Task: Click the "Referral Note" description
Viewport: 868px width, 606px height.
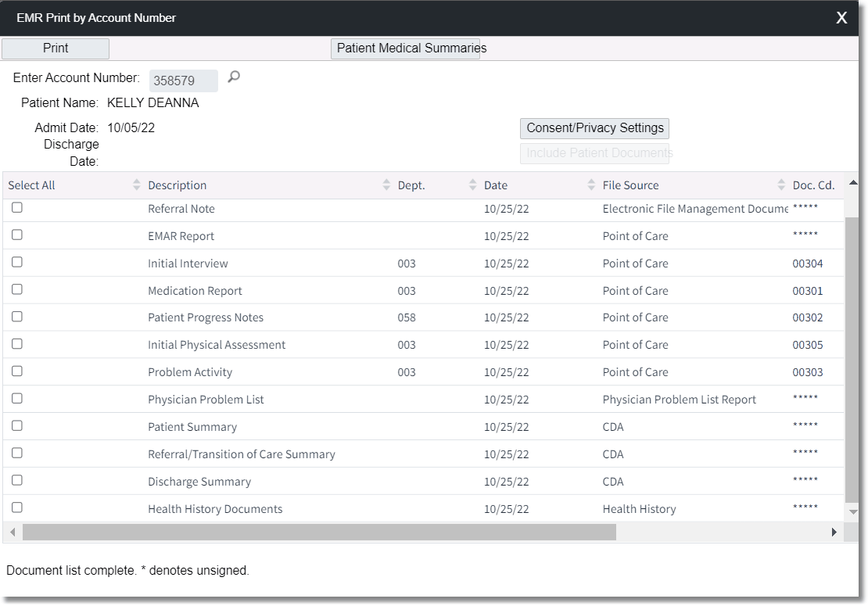Action: (181, 210)
